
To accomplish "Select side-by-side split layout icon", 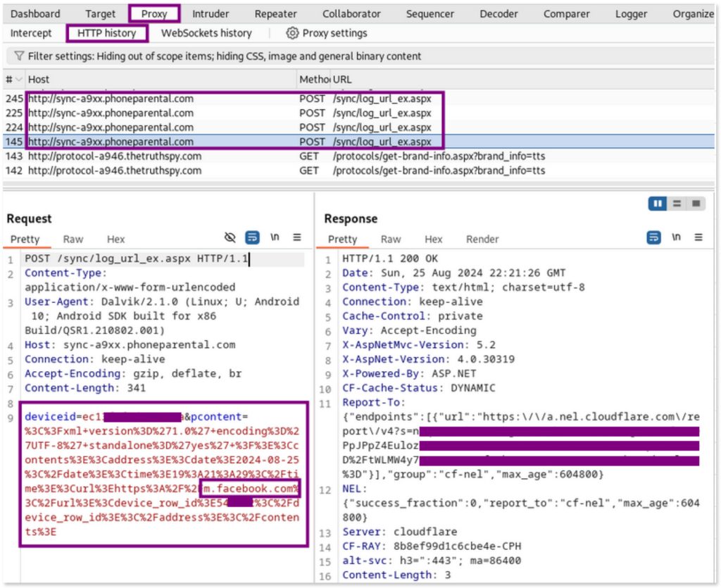I will point(658,204).
